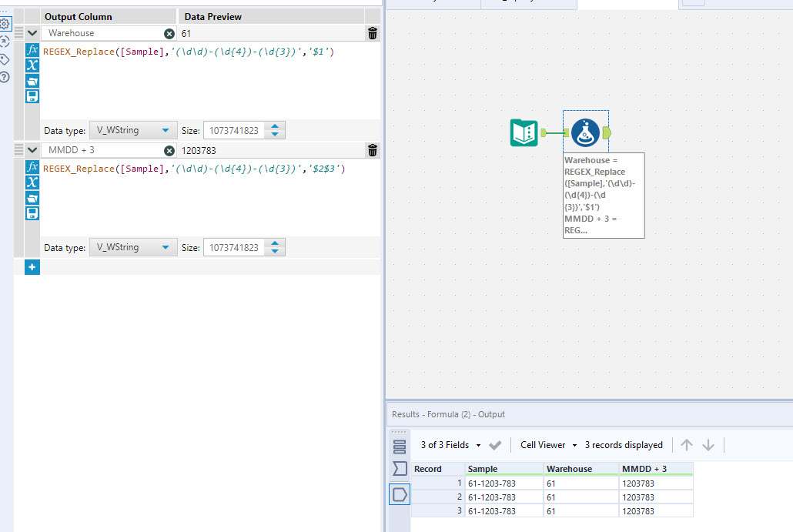The height and width of the screenshot is (532, 793).
Task: Collapse the Warehouse expression chevron
Action: [32, 33]
